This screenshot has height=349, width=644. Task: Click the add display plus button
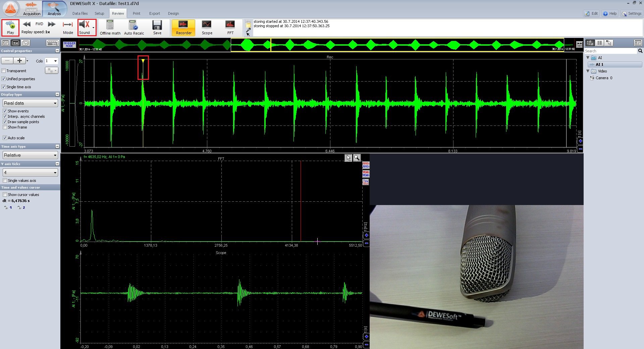tap(19, 61)
